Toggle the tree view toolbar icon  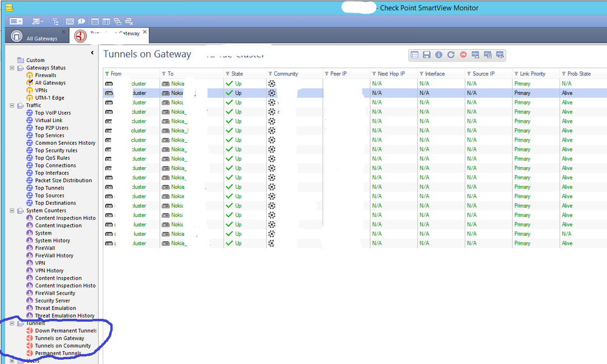55,21
